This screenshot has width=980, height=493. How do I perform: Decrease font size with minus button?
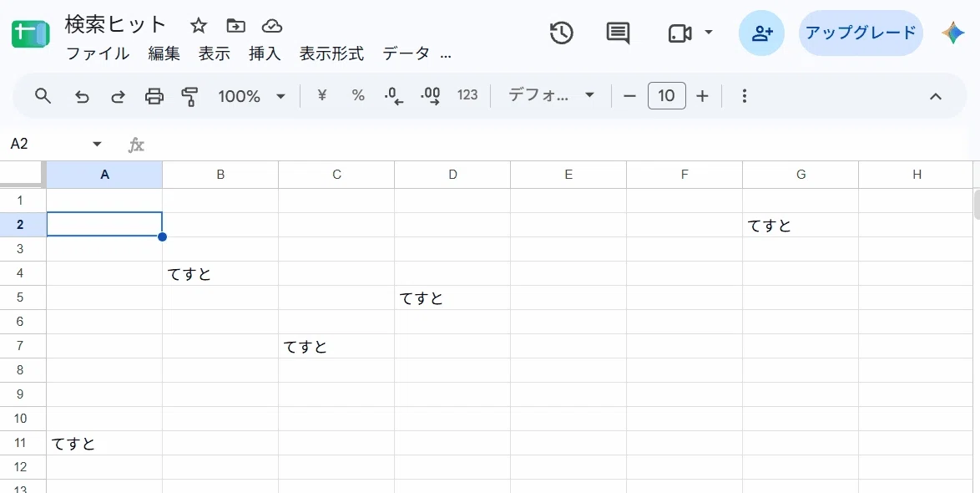tap(629, 96)
